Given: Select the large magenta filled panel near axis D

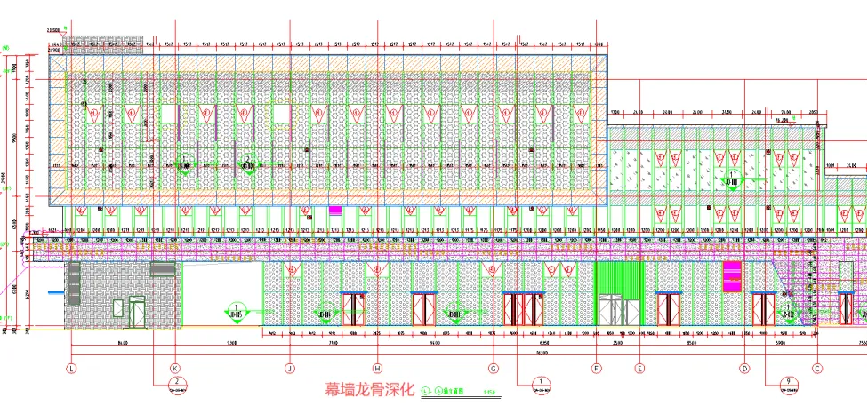Looking at the screenshot, I should [x=732, y=276].
